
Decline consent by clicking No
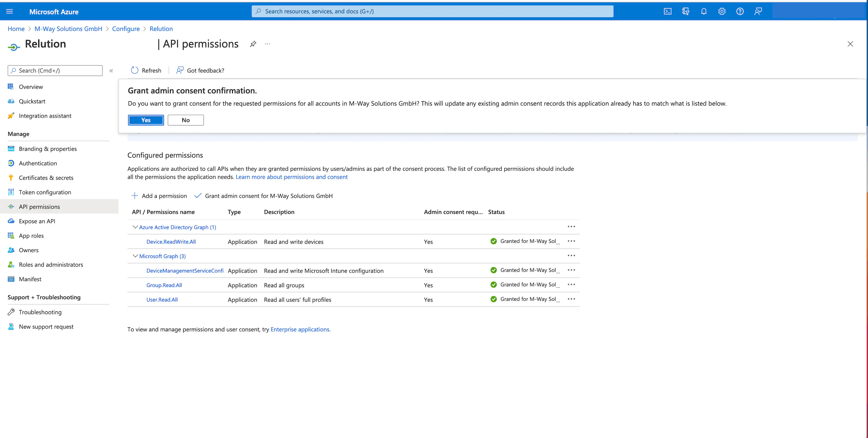coord(186,120)
